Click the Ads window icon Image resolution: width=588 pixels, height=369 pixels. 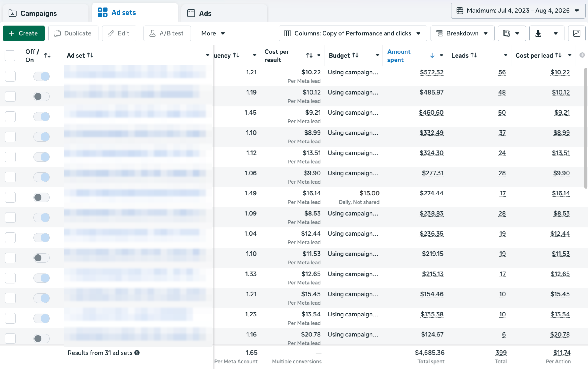point(191,13)
